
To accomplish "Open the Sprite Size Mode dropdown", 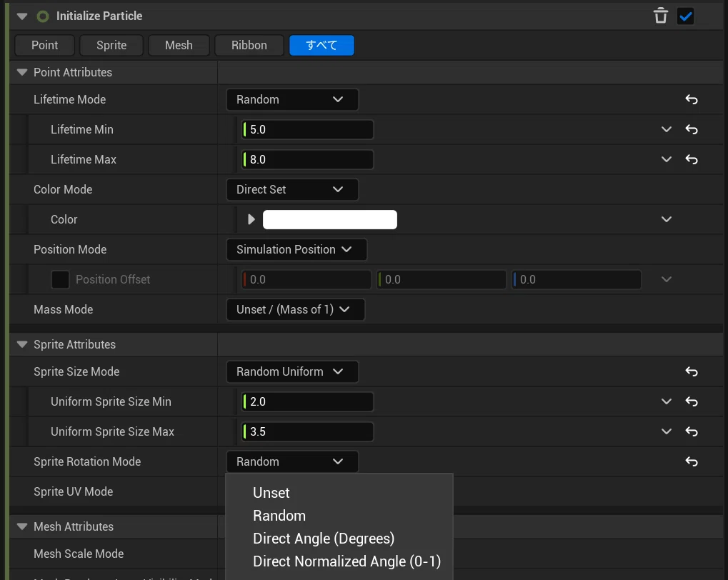I will (292, 371).
